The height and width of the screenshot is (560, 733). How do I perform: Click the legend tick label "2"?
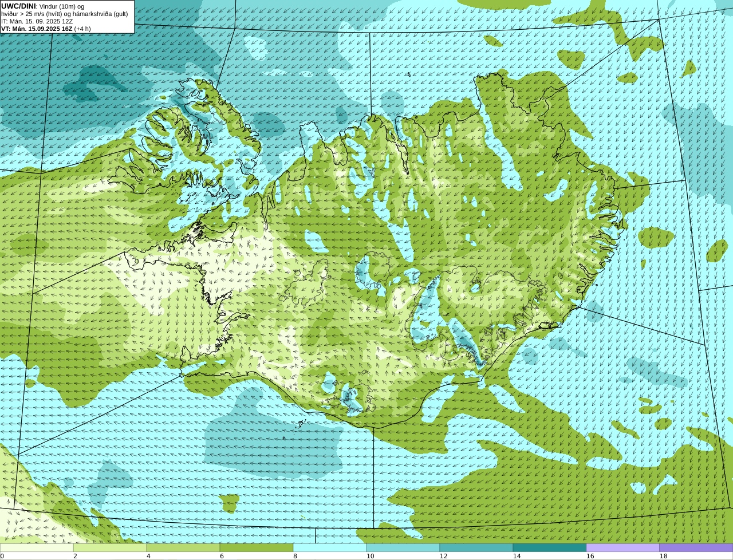pos(75,556)
